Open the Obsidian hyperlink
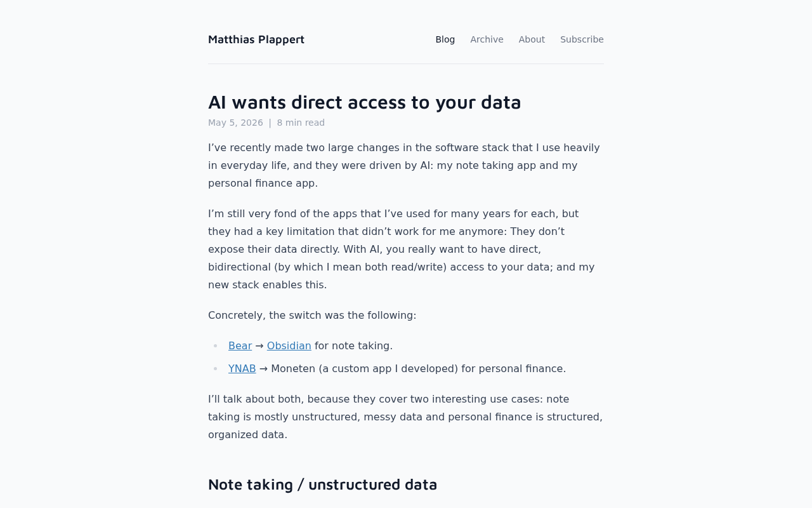 tap(289, 345)
